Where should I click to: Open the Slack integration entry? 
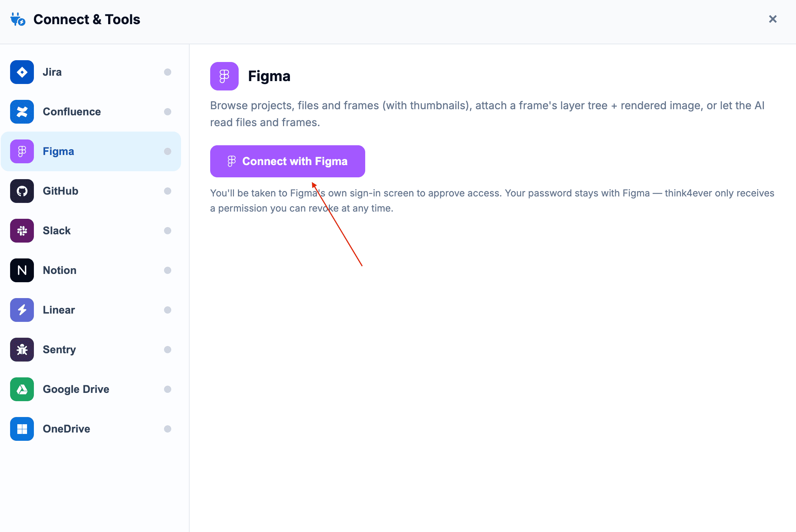pos(91,231)
